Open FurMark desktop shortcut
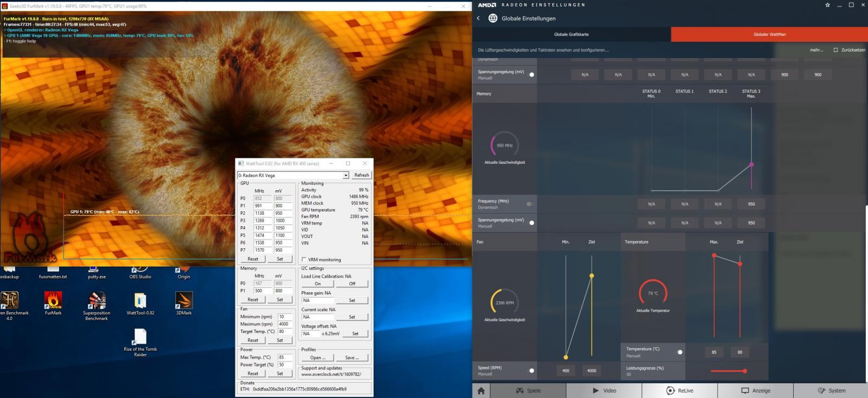The width and height of the screenshot is (868, 398). click(x=53, y=303)
